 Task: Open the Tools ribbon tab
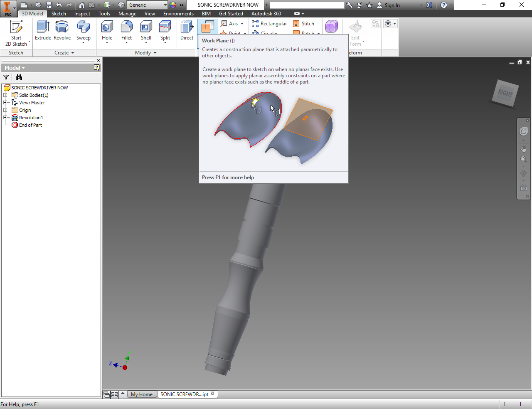coord(104,14)
